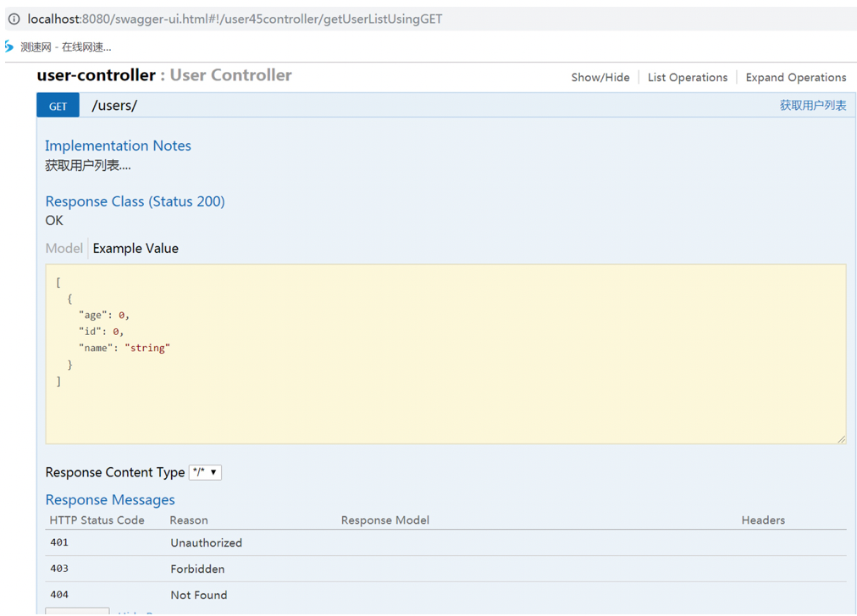Screen dimensions: 857x616
Task: Click Headers column header
Action: point(763,520)
